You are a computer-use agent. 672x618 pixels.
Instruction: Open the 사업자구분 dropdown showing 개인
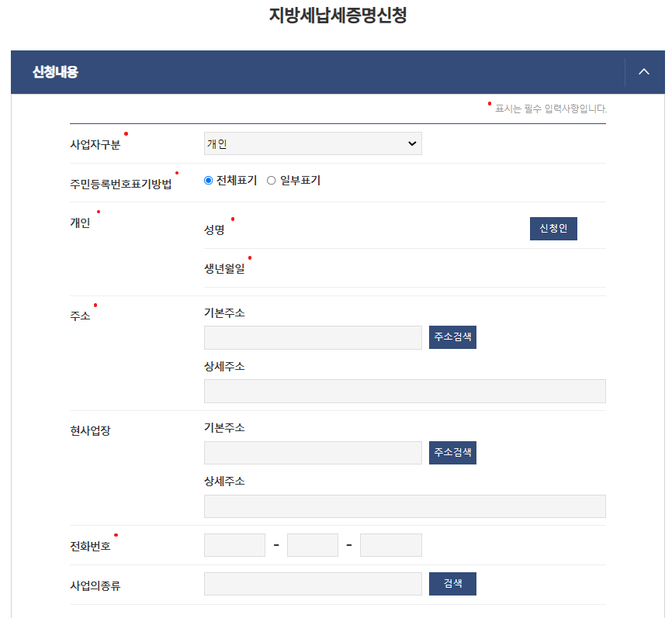tap(313, 143)
